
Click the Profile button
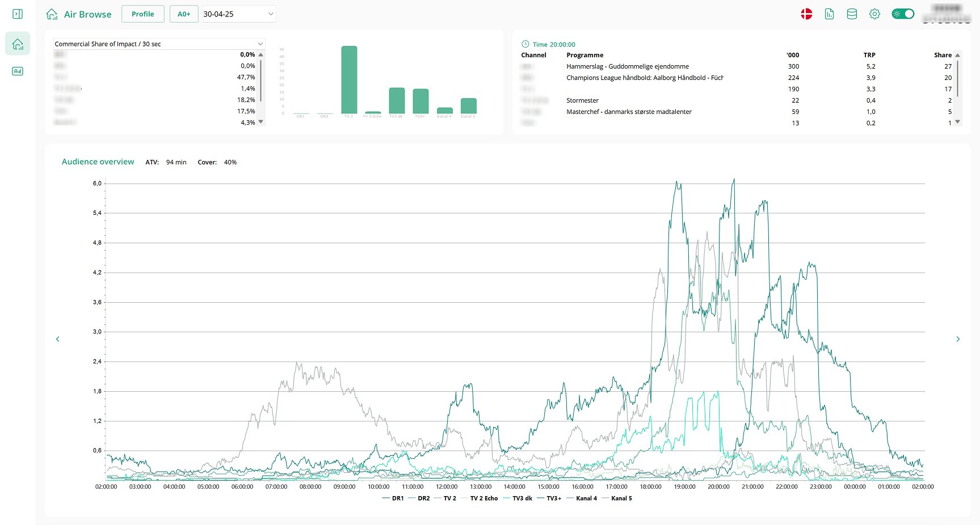tap(143, 14)
